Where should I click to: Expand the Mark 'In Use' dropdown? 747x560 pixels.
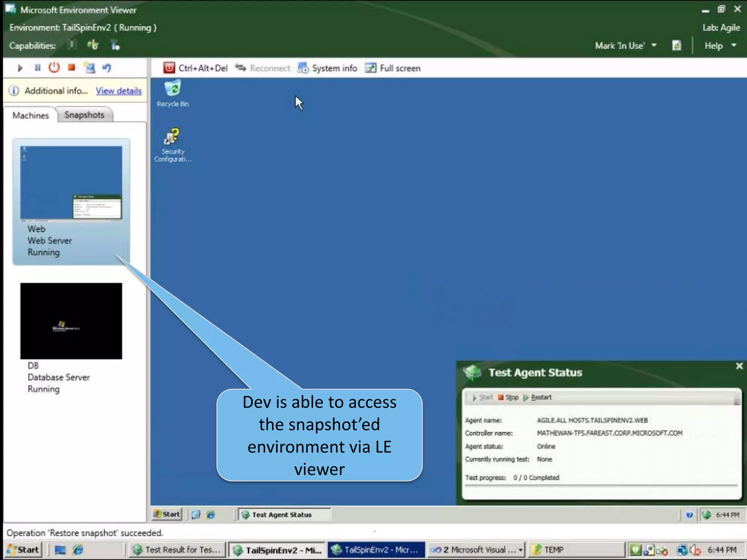pyautogui.click(x=626, y=46)
